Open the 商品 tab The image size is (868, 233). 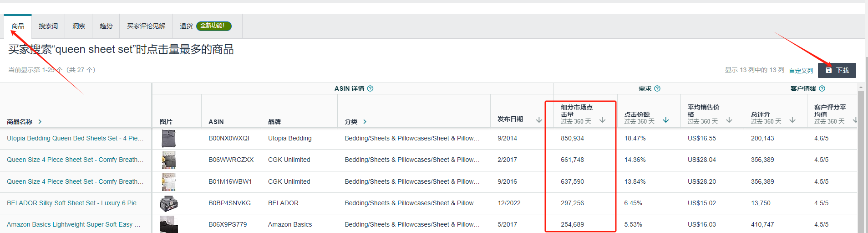(x=18, y=26)
